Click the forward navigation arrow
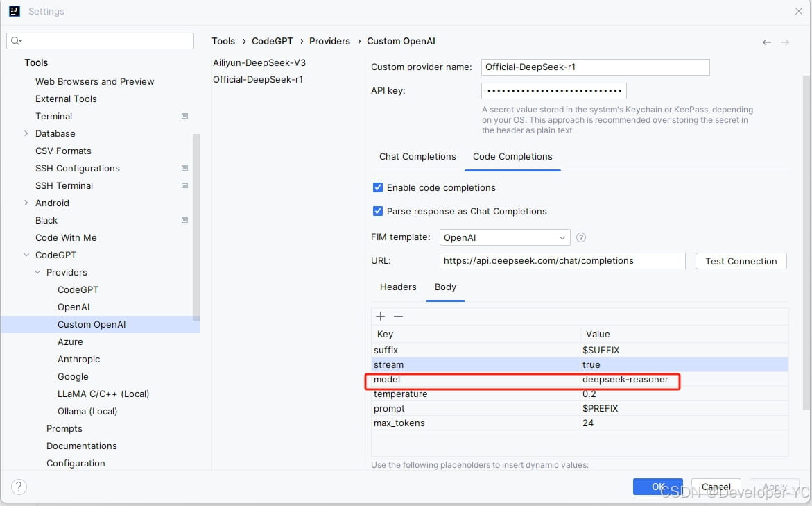The image size is (812, 506). tap(785, 42)
